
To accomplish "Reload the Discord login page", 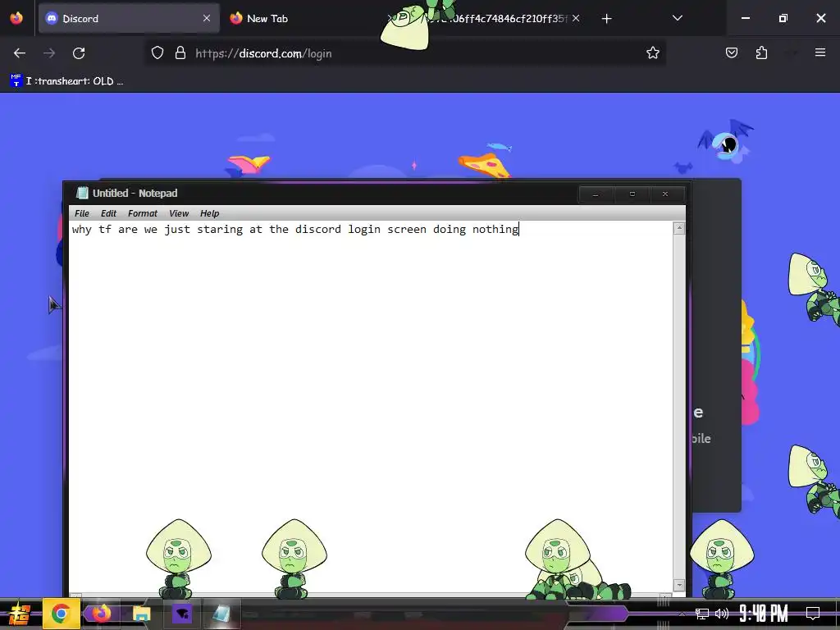I will click(x=79, y=53).
